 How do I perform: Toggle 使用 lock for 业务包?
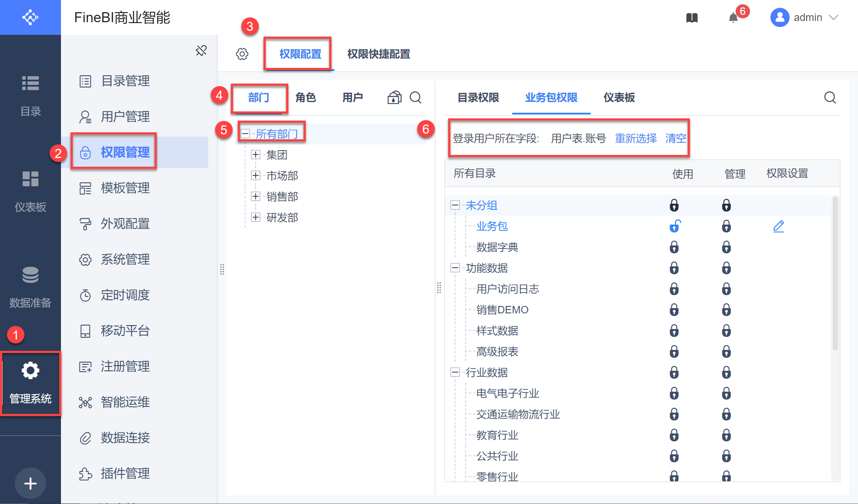point(674,226)
